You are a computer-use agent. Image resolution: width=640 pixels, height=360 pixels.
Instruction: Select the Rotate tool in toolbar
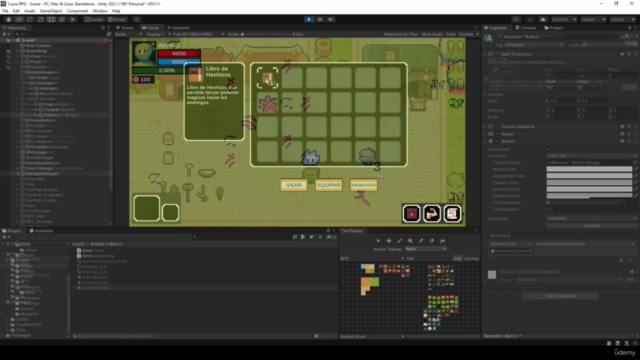tap(30, 19)
